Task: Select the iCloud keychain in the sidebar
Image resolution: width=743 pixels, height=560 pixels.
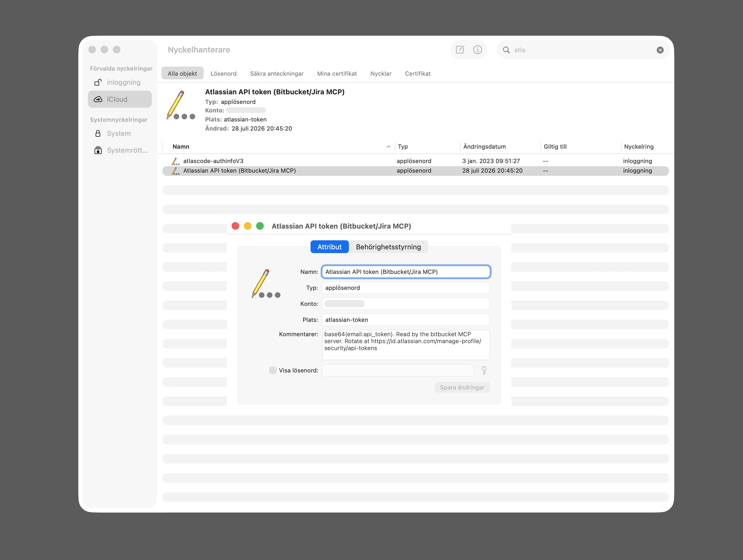Action: pos(120,99)
